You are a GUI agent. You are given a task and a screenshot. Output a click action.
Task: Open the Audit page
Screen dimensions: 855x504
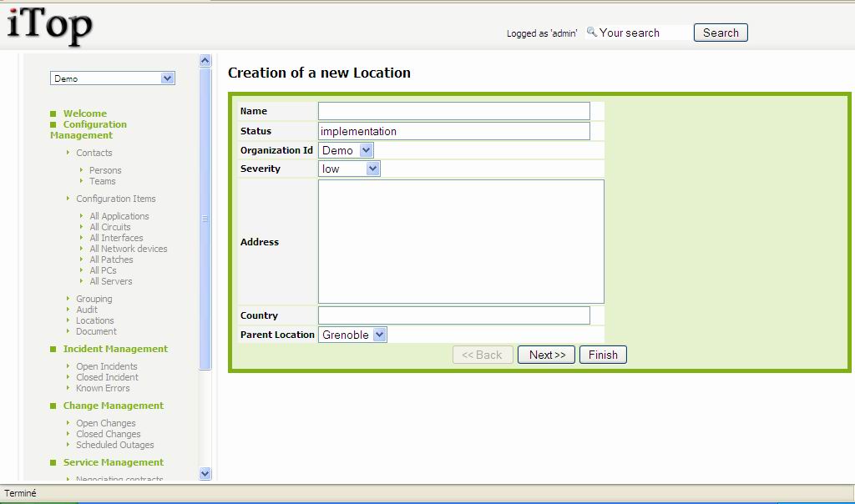87,310
